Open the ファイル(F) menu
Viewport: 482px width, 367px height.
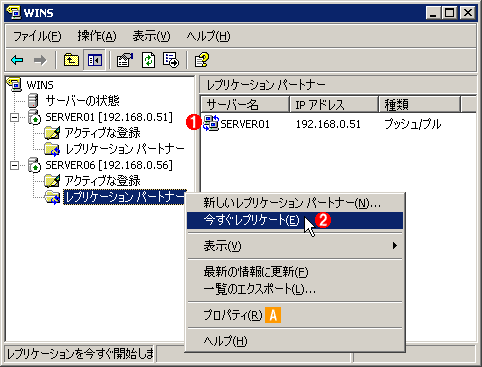[37, 36]
